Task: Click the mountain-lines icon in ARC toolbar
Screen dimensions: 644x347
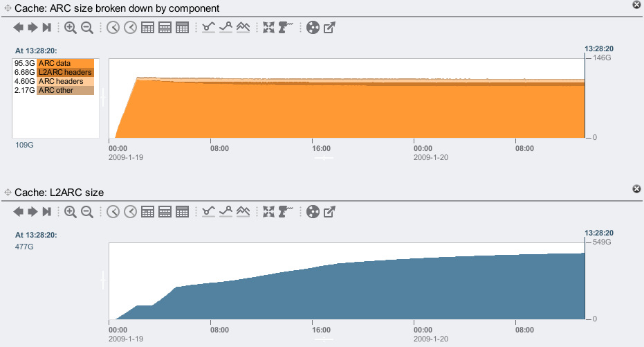Action: 243,28
